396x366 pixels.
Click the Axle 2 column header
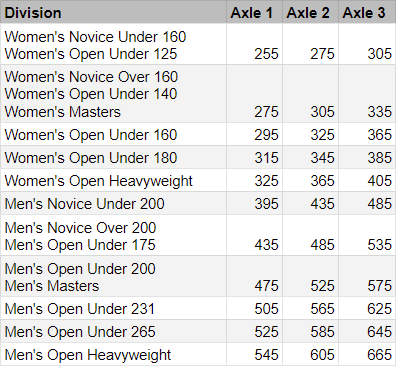[310, 12]
